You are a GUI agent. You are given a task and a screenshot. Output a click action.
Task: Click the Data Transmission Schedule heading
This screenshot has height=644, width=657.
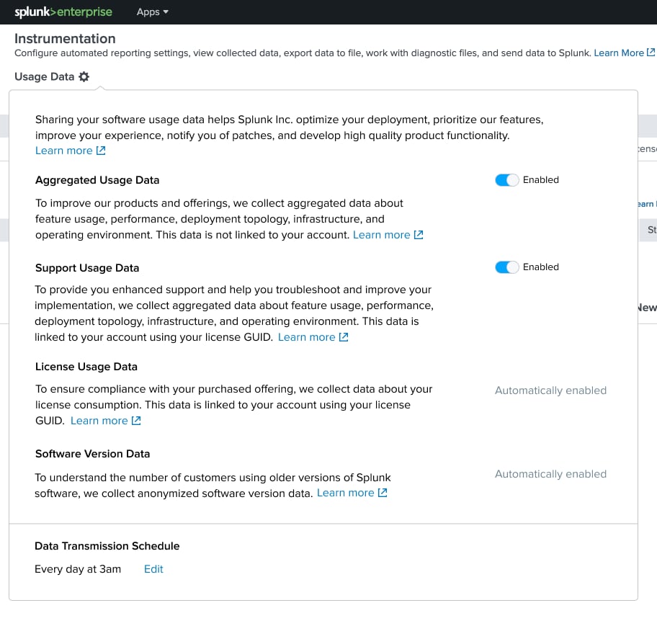point(107,546)
